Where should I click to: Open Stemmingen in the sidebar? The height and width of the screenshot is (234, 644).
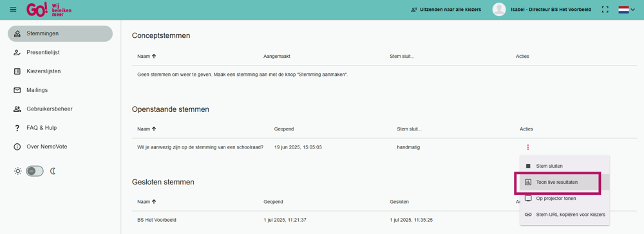(60, 33)
